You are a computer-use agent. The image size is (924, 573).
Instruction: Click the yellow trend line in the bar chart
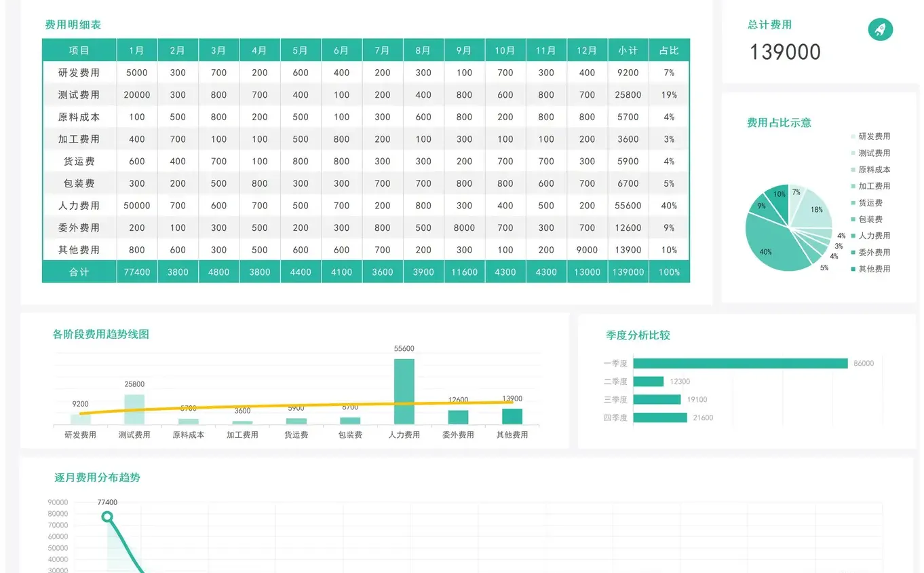[295, 407]
